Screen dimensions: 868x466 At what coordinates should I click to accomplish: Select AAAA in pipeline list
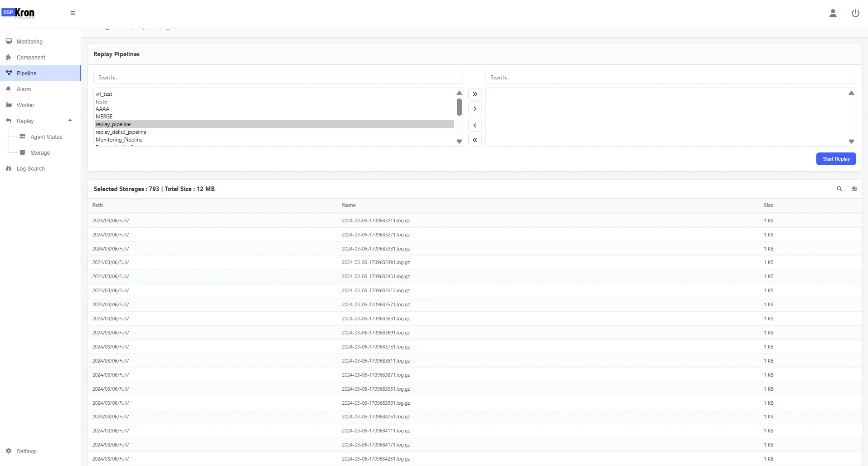[x=274, y=109]
